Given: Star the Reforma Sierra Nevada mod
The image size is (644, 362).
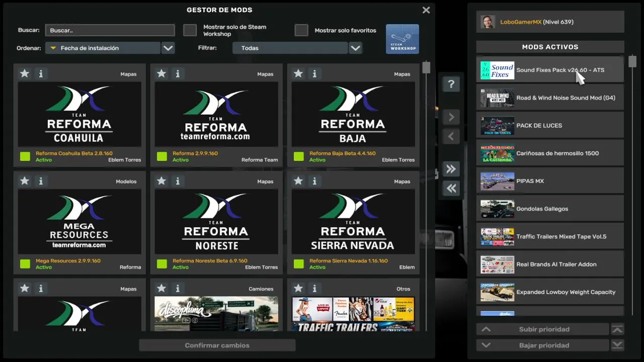Looking at the screenshot, I should [298, 181].
